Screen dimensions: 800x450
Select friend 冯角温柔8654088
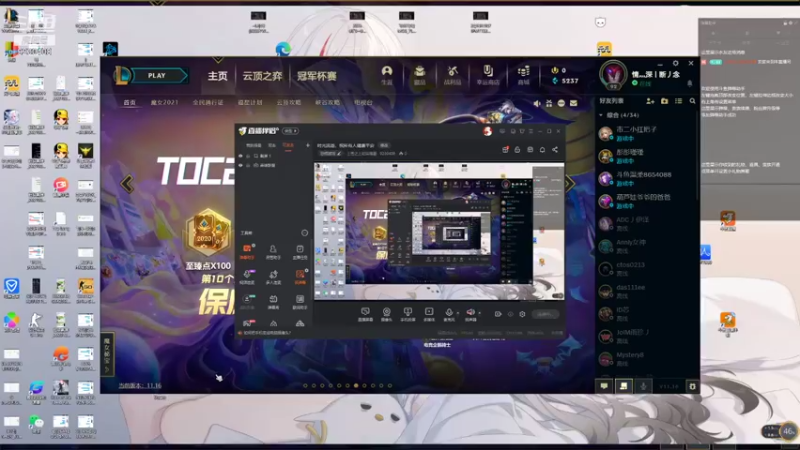(647, 179)
